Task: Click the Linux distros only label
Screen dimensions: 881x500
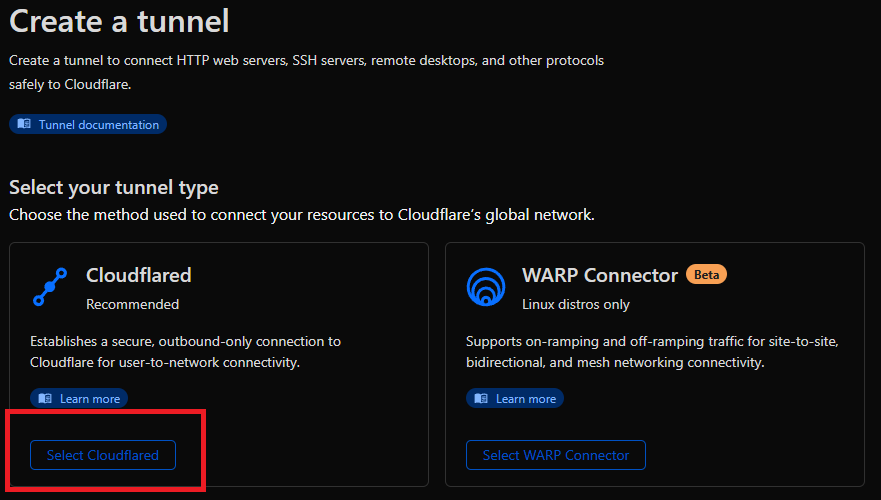Action: click(576, 304)
